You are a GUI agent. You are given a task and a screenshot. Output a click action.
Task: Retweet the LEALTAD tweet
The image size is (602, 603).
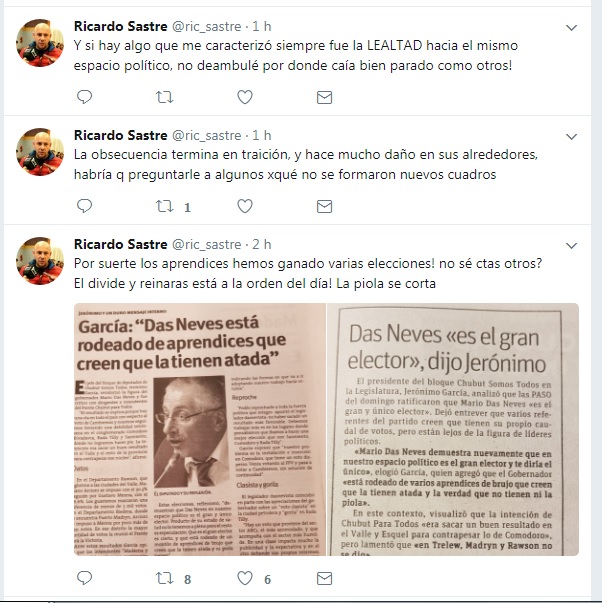point(165,97)
